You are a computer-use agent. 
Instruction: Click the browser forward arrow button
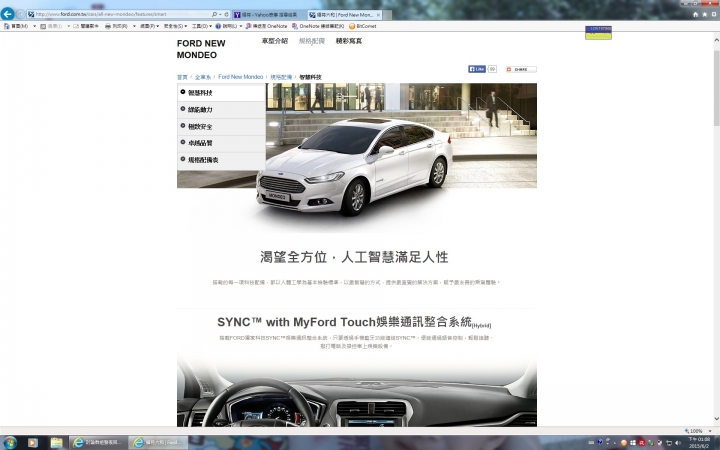pyautogui.click(x=20, y=14)
